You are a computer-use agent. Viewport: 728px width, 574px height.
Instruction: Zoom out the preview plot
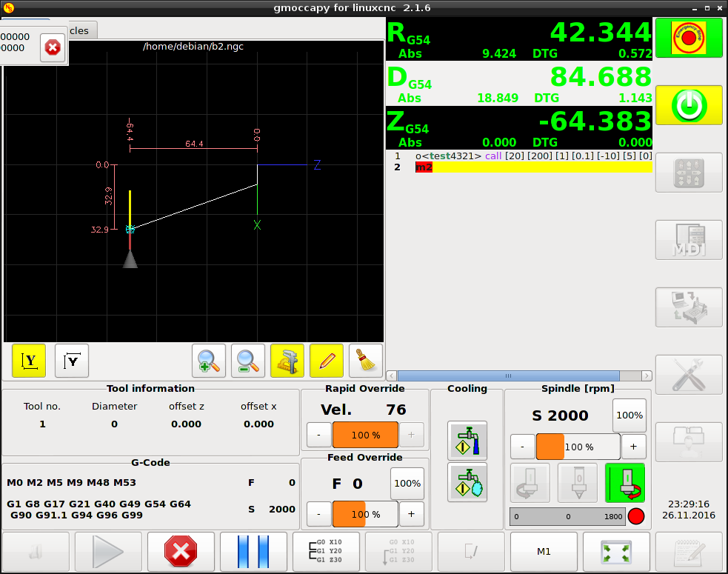[x=248, y=361]
